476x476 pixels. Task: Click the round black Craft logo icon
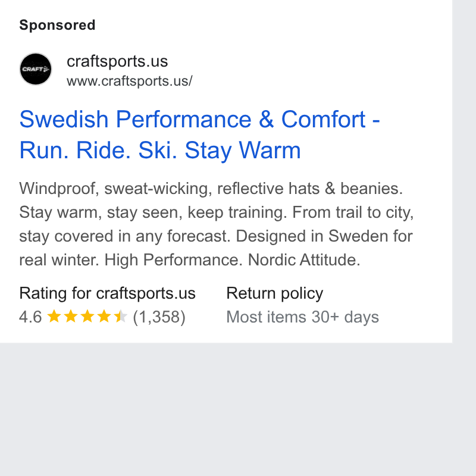[36, 69]
